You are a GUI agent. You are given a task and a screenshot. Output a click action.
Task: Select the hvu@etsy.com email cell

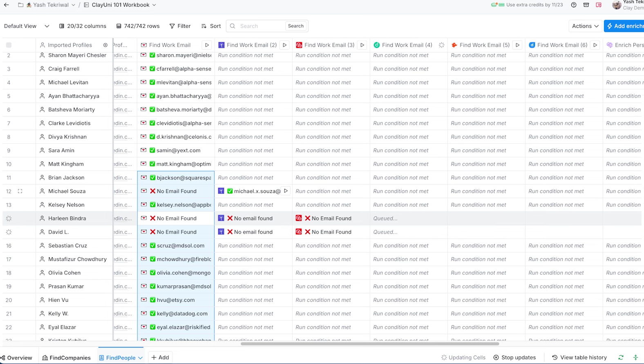(x=176, y=300)
